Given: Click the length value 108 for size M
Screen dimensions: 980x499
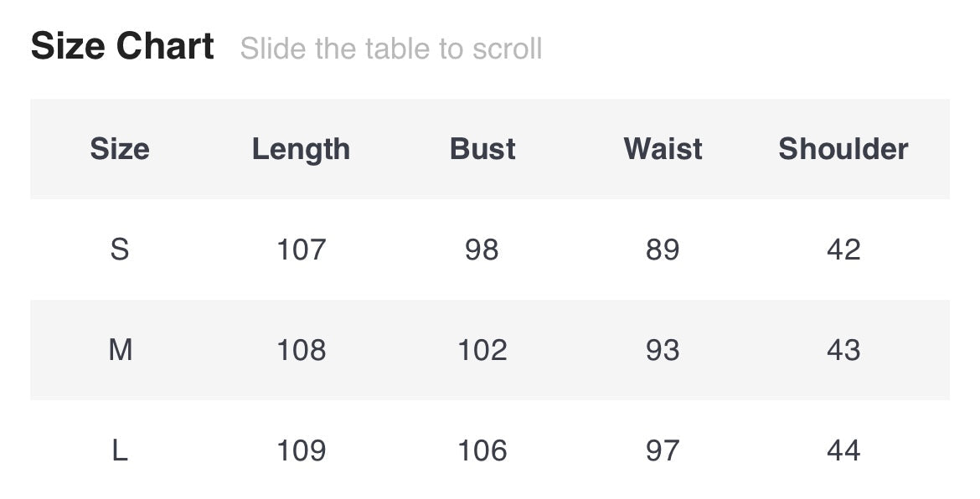Looking at the screenshot, I should 301,350.
